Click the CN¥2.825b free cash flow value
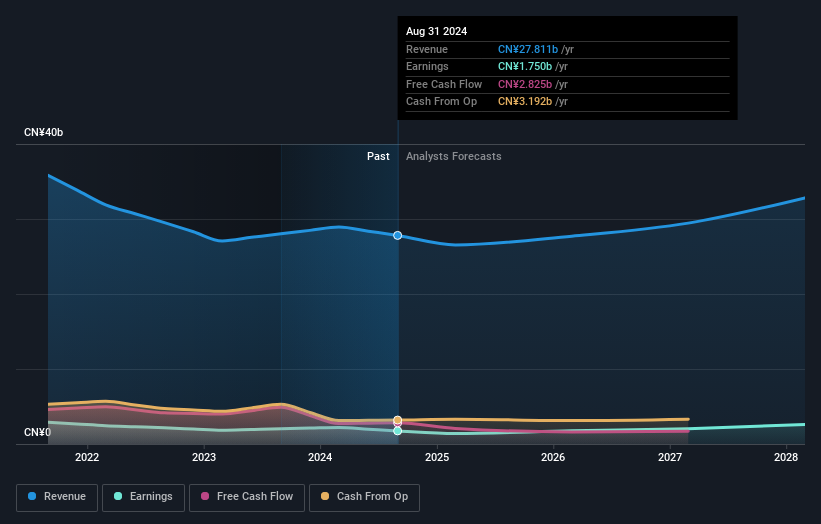 tap(525, 84)
